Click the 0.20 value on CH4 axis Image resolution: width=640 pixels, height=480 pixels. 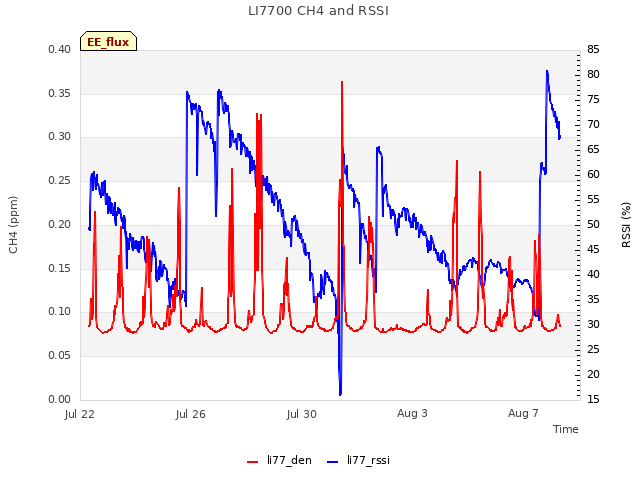[x=60, y=224]
